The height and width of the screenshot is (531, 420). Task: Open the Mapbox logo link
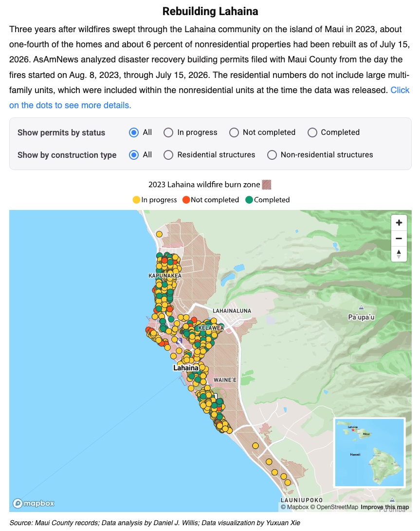coord(34,503)
